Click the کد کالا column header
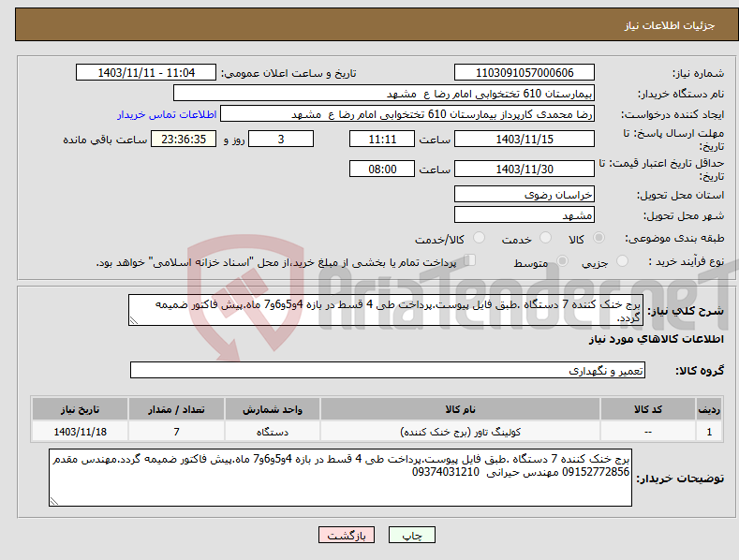This screenshot has height=560, width=739. [x=647, y=409]
